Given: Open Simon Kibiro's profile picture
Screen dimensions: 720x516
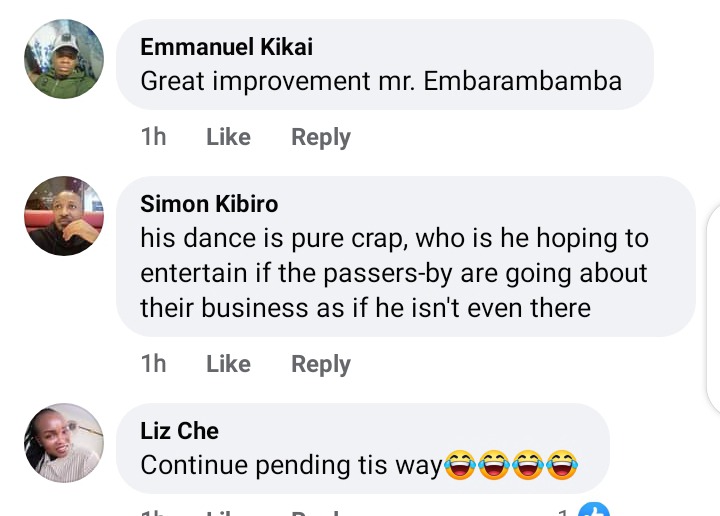Looking at the screenshot, I should click(x=64, y=216).
